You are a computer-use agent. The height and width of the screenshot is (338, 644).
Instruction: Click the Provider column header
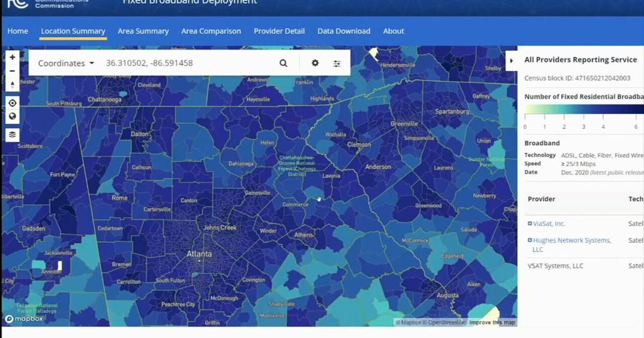[541, 199]
